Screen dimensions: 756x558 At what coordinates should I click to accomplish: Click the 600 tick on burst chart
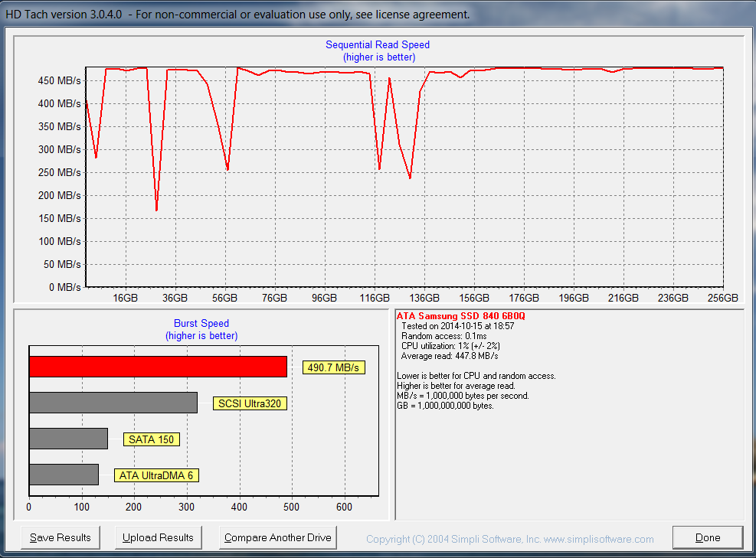344,507
